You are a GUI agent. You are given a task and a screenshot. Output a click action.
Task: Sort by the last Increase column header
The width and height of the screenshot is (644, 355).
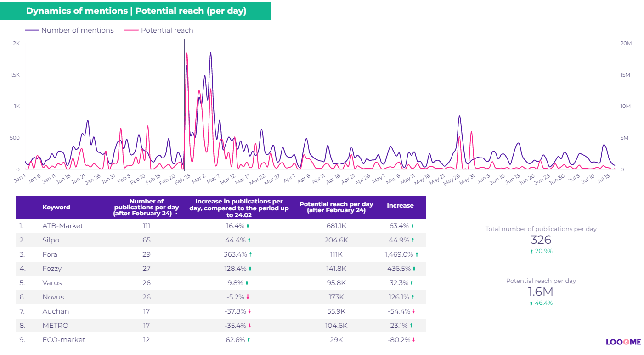(400, 205)
